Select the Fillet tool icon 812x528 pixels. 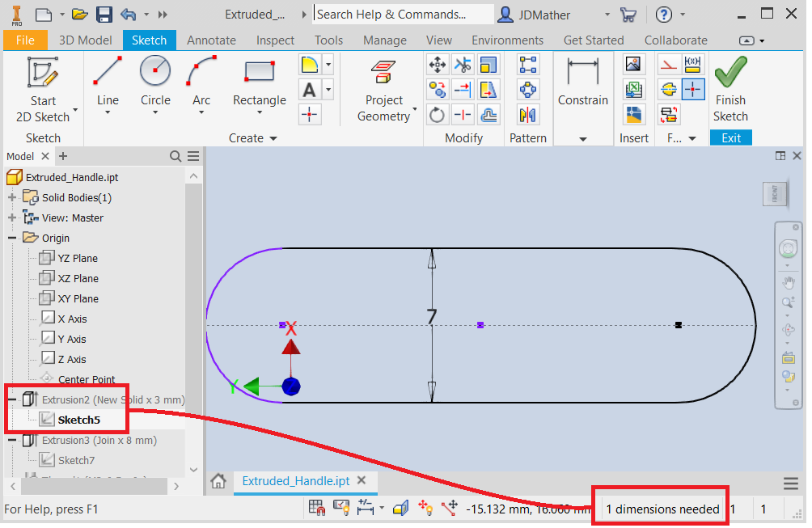[x=310, y=65]
